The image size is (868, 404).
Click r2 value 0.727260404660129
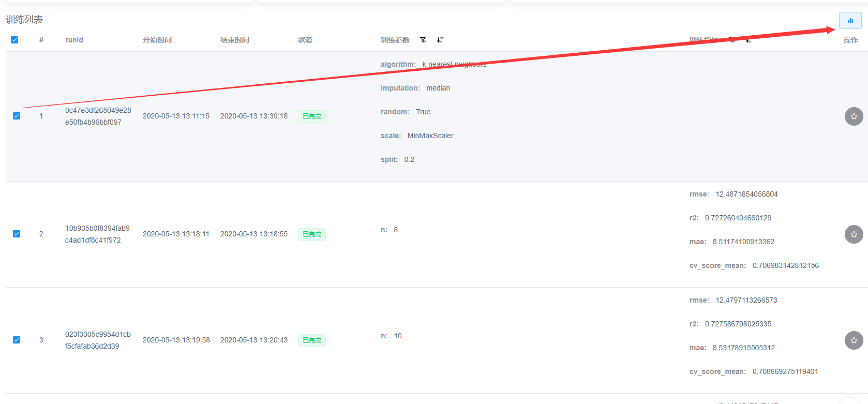[738, 218]
